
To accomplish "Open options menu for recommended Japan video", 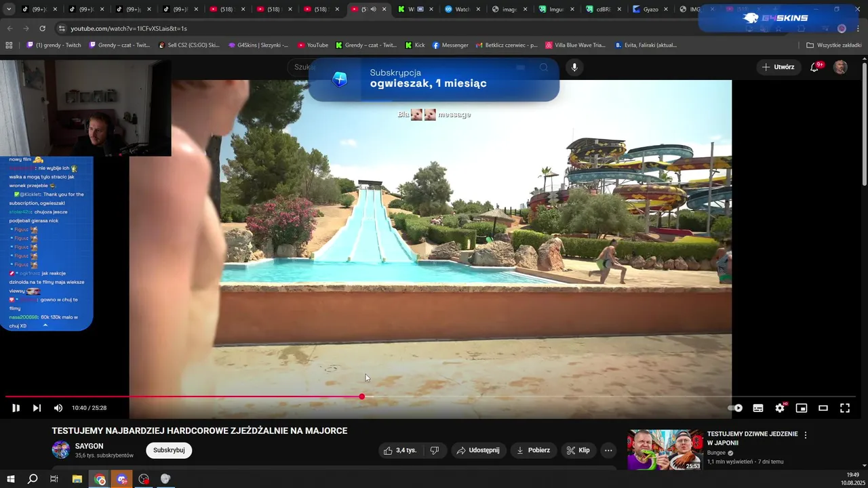I will [806, 435].
